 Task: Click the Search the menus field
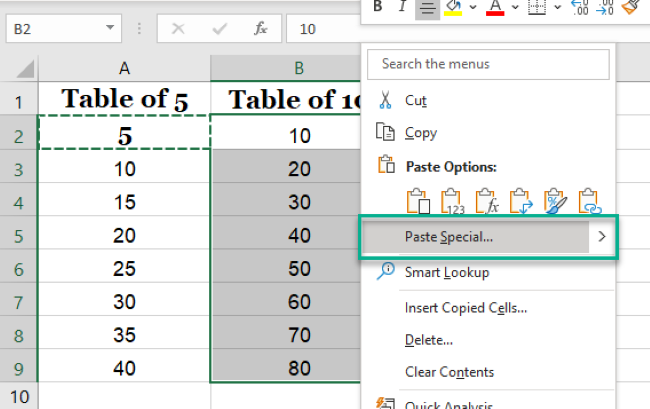click(488, 64)
